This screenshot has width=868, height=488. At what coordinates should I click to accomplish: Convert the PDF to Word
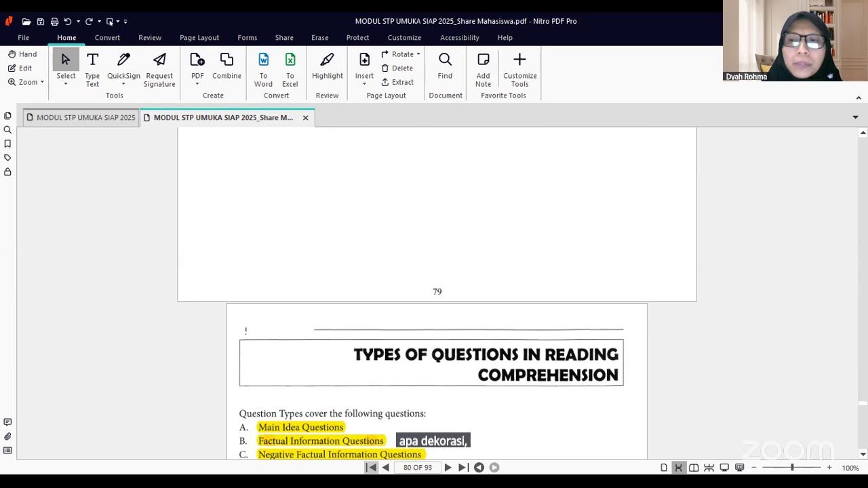coord(263,70)
